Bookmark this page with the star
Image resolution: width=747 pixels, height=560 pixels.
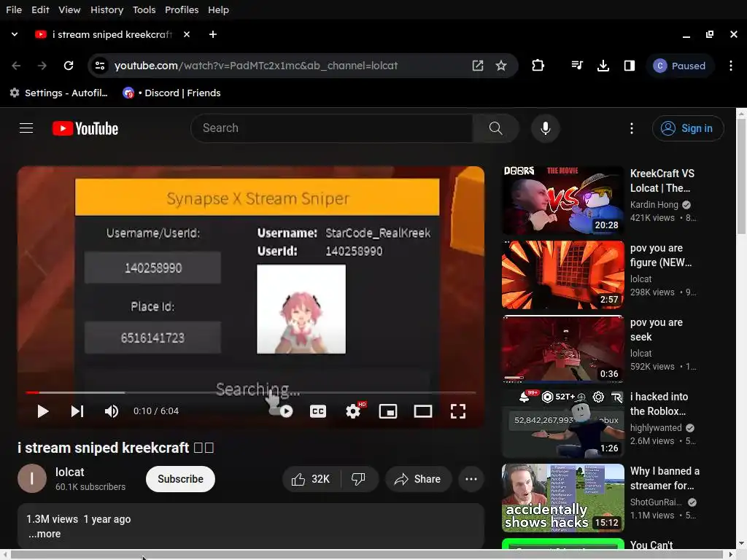coord(500,66)
